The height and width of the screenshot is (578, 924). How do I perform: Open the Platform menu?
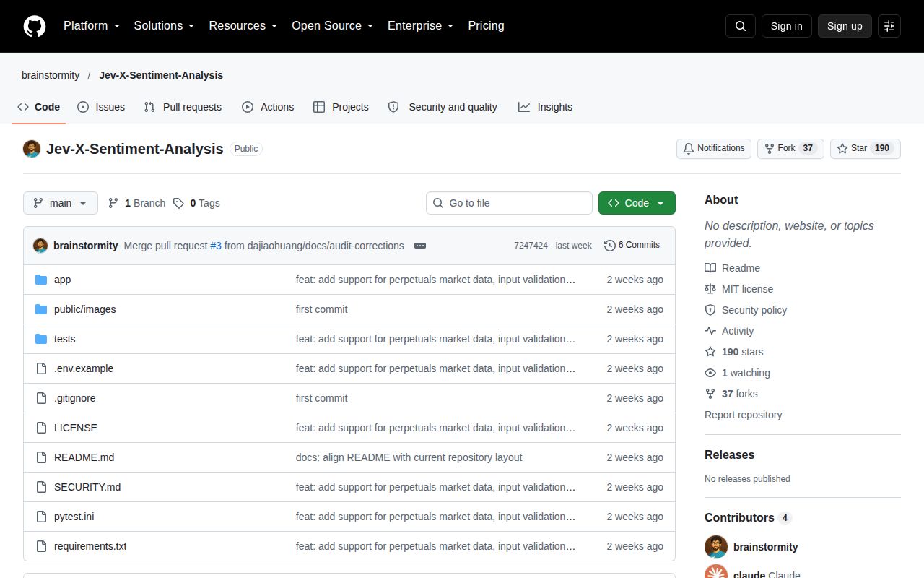click(x=92, y=26)
